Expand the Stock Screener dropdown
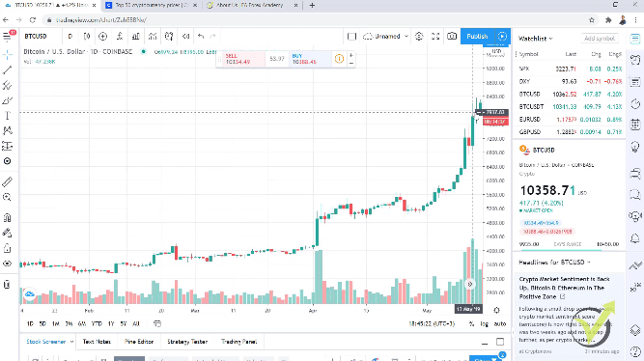Viewport: 644px width, 361px height. click(49, 342)
